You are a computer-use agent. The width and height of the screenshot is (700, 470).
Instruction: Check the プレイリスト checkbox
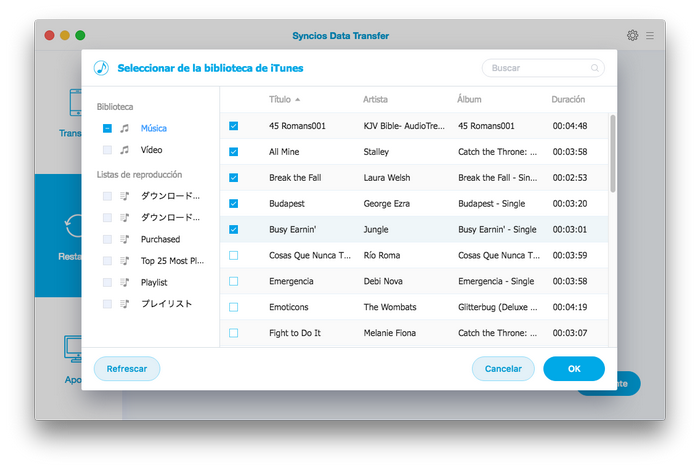click(x=107, y=304)
